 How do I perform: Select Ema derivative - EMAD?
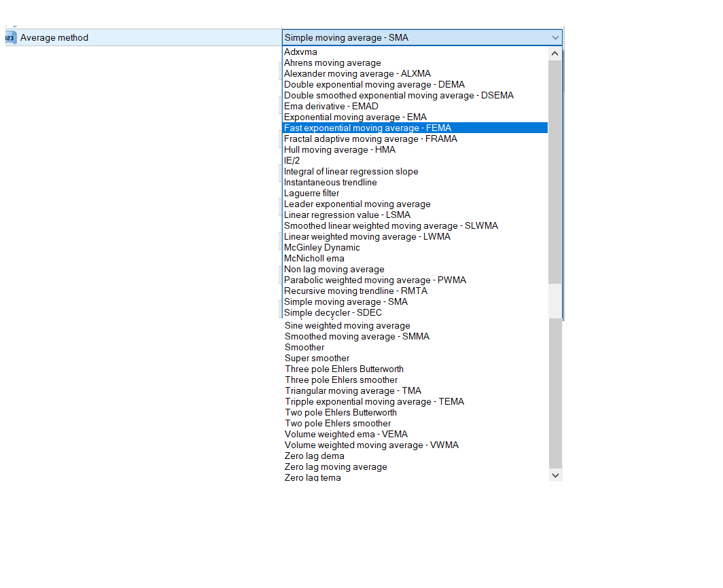331,107
